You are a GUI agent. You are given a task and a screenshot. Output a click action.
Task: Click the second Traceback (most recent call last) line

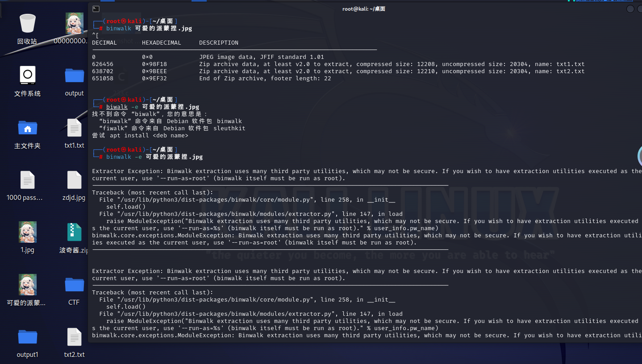coord(153,293)
